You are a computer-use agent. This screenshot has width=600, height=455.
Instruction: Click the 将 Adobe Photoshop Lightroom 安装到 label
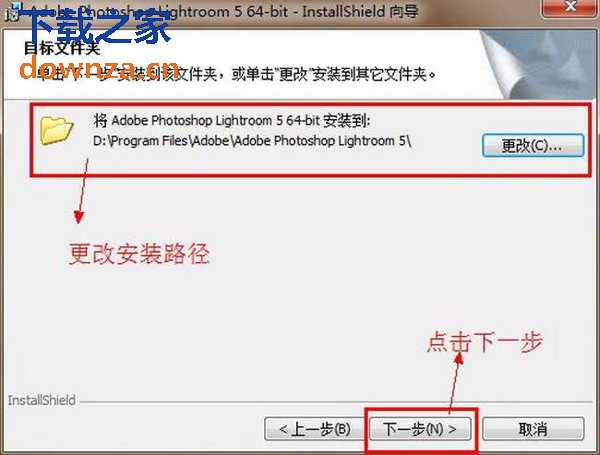[232, 121]
